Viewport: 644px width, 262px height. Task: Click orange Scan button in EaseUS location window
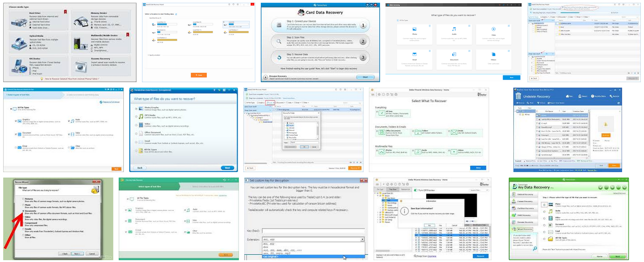[x=198, y=75]
